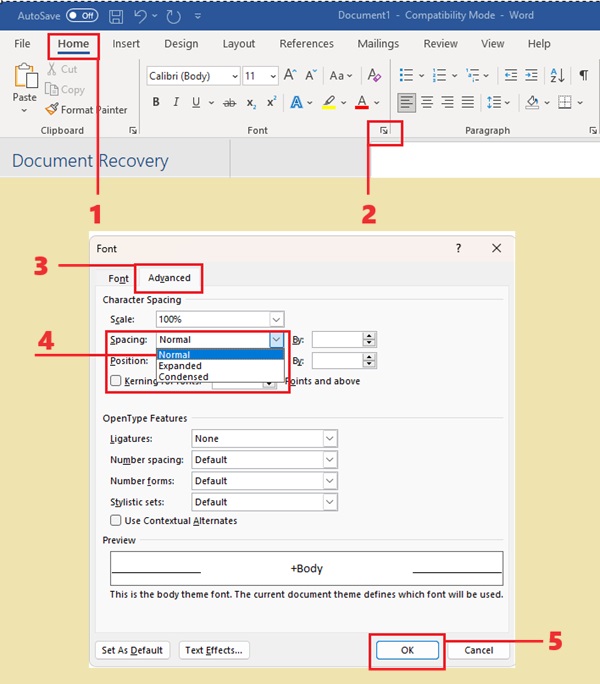Open the Review tab
Image resolution: width=600 pixels, height=684 pixels.
click(x=441, y=44)
